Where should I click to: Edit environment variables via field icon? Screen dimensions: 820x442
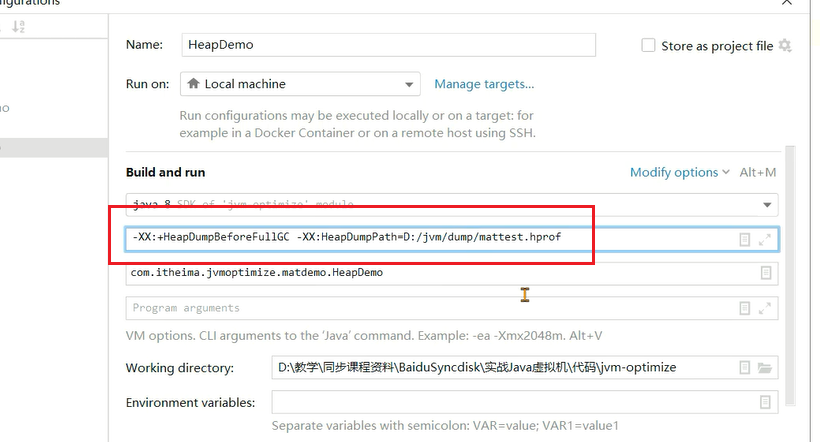click(765, 402)
